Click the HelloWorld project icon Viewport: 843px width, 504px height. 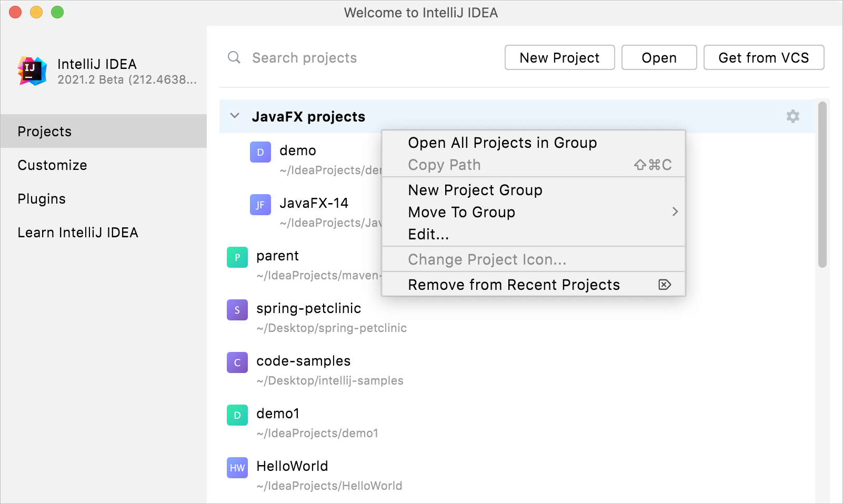(x=237, y=467)
